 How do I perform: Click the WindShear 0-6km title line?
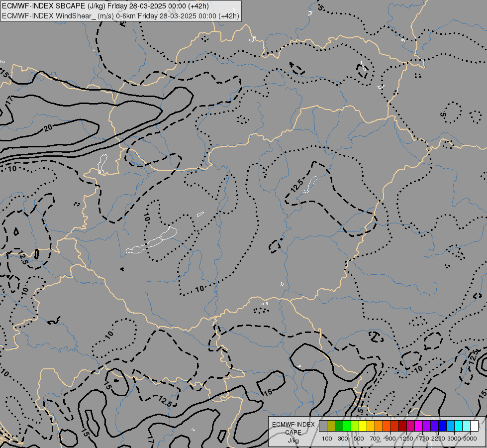[120, 16]
